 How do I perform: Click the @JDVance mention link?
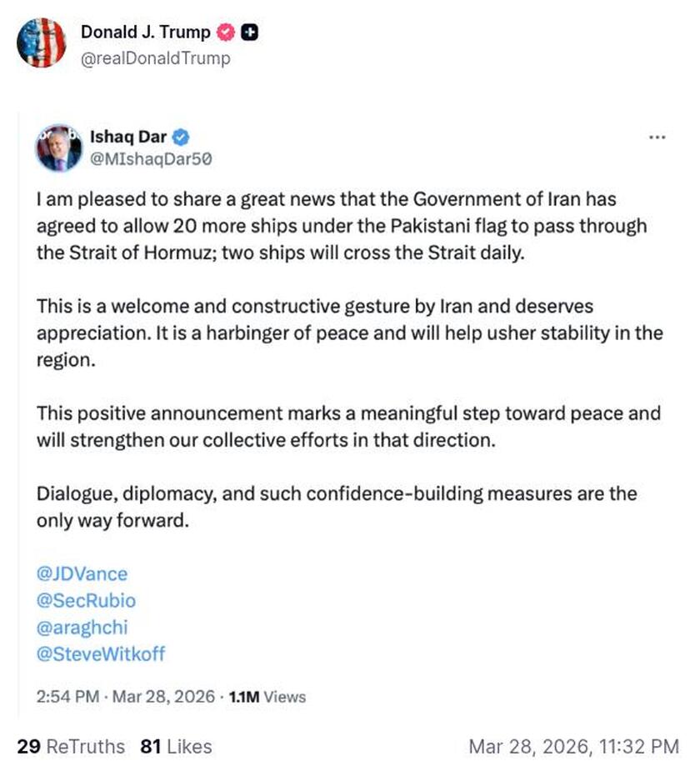[x=81, y=573]
